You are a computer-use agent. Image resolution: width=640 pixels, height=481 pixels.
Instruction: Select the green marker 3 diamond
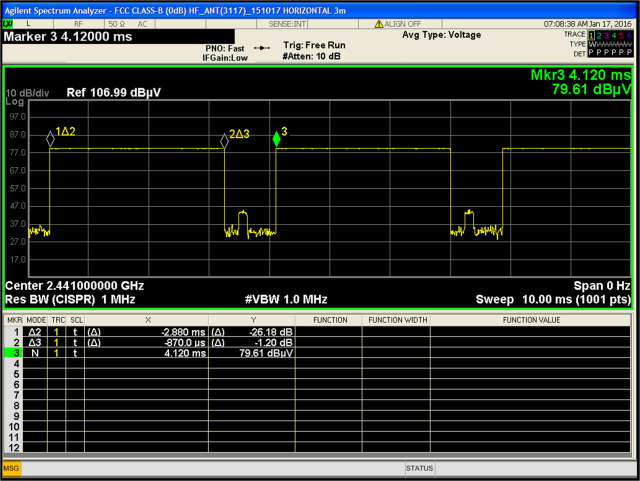(277, 139)
